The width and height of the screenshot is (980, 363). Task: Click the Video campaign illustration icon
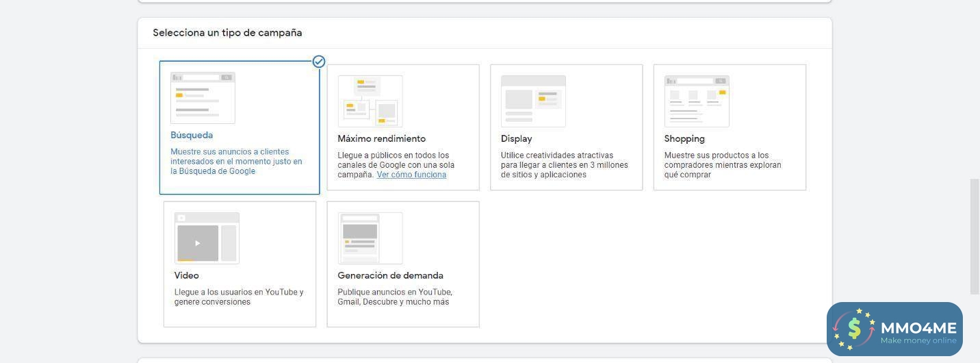pos(207,238)
